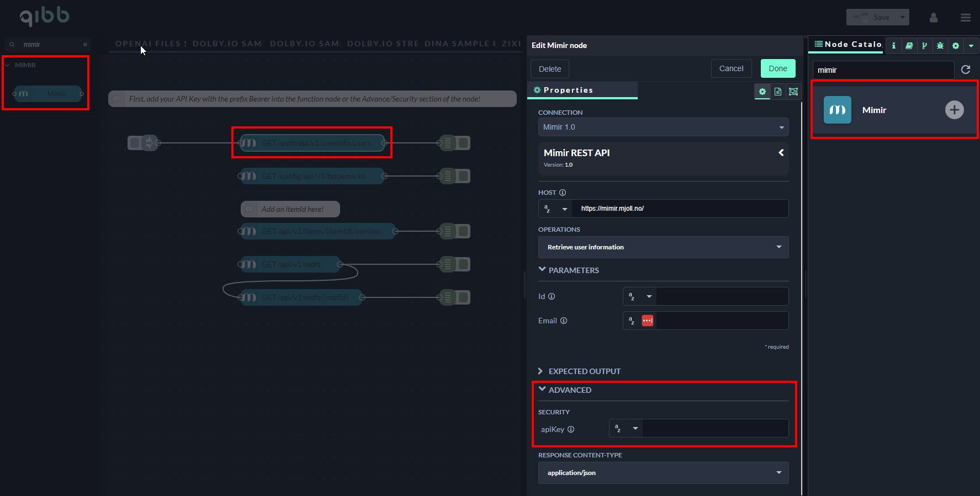Open the Id parameter info icon
Viewport: 980px width, 496px height.
point(552,296)
